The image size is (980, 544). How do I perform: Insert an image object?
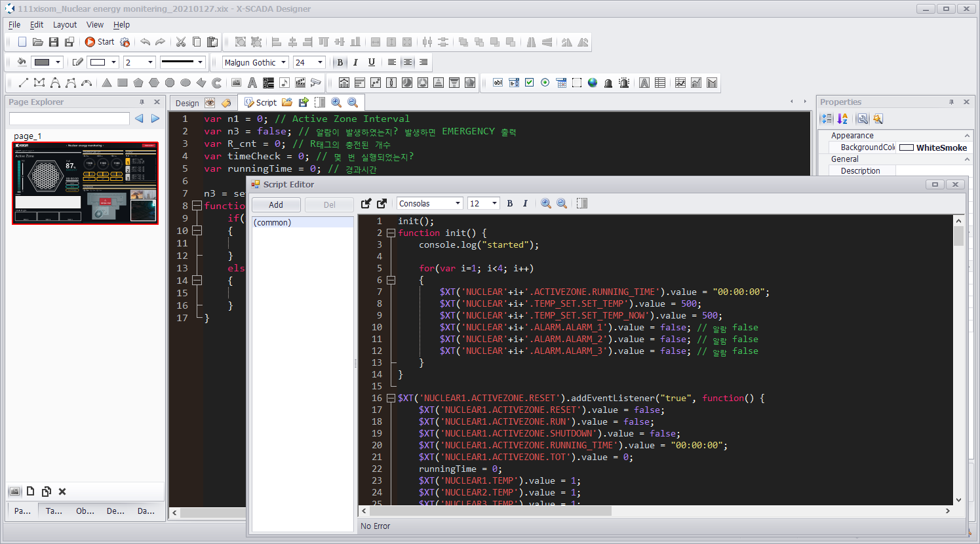(237, 83)
